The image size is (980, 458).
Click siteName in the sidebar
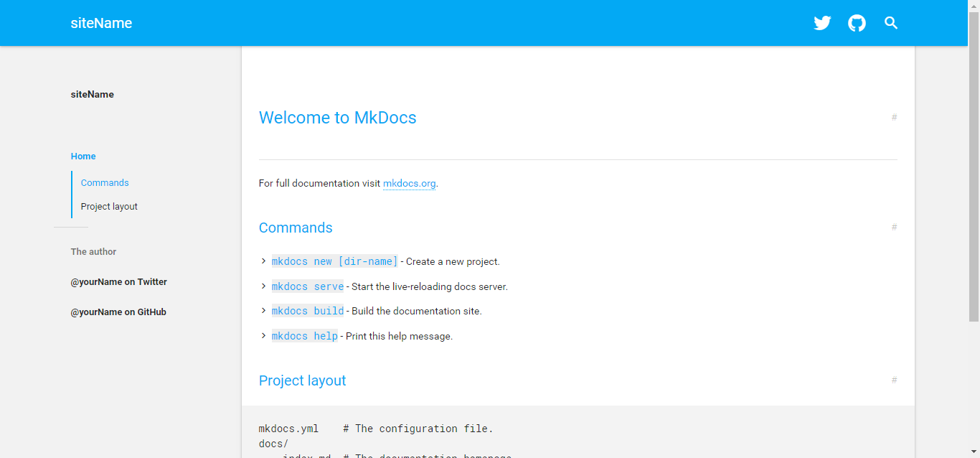pos(92,94)
